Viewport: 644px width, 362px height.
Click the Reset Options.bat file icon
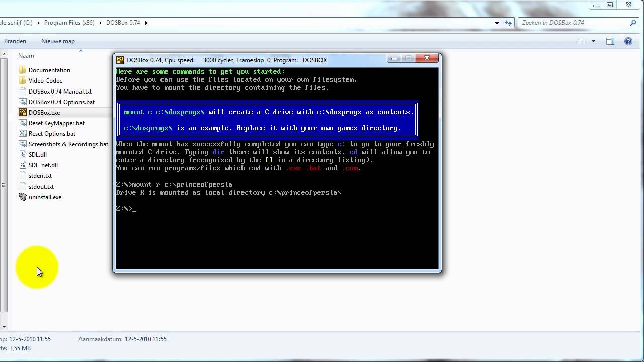pyautogui.click(x=22, y=134)
